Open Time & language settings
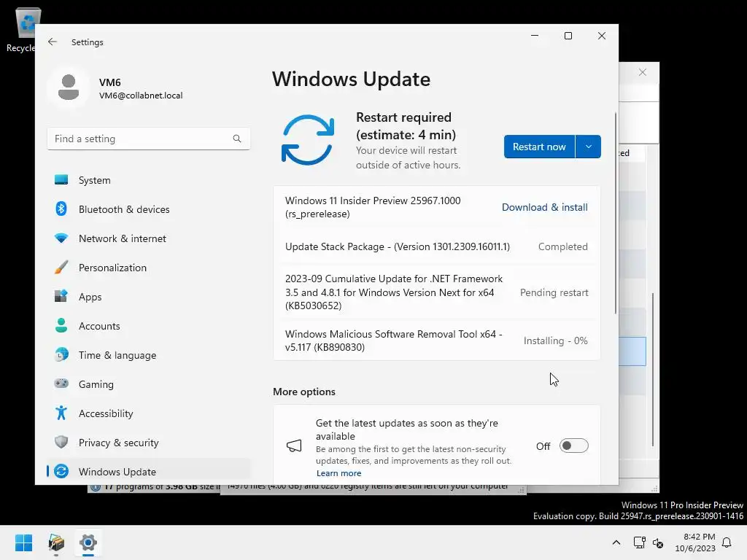Viewport: 747px width, 560px height. (x=117, y=355)
